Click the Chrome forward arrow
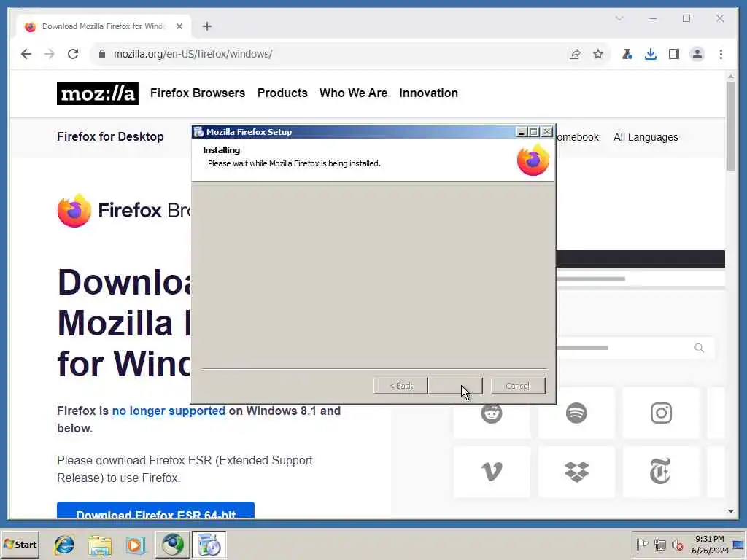747x560 pixels. click(x=50, y=54)
